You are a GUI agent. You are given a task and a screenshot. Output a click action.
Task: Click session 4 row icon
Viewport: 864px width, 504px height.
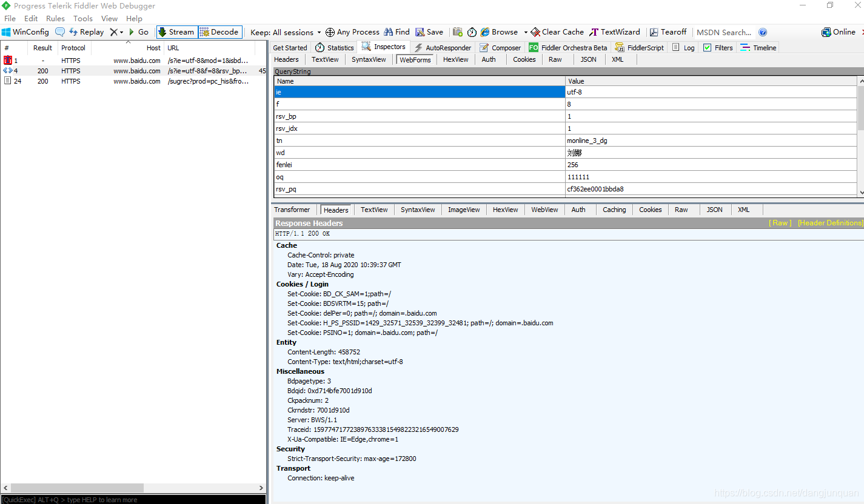(x=8, y=71)
